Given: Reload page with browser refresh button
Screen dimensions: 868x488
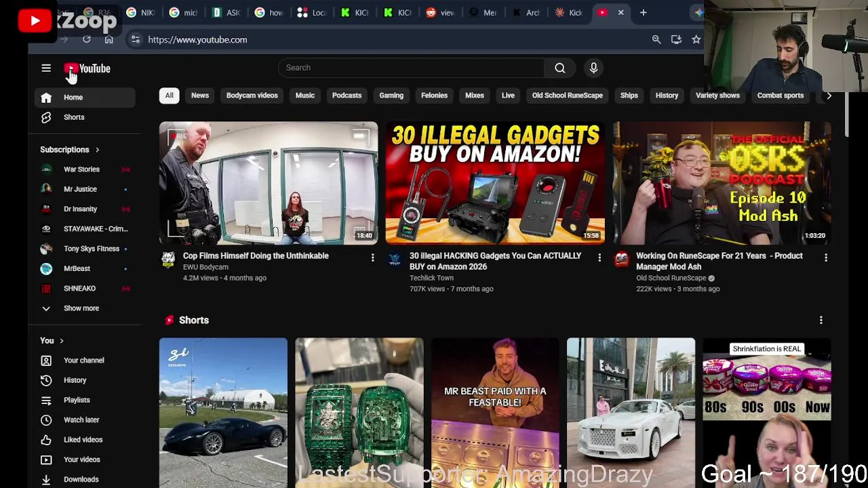Looking at the screenshot, I should (x=87, y=39).
